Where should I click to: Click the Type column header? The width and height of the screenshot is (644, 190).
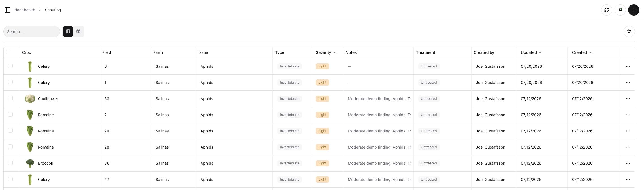(x=280, y=52)
